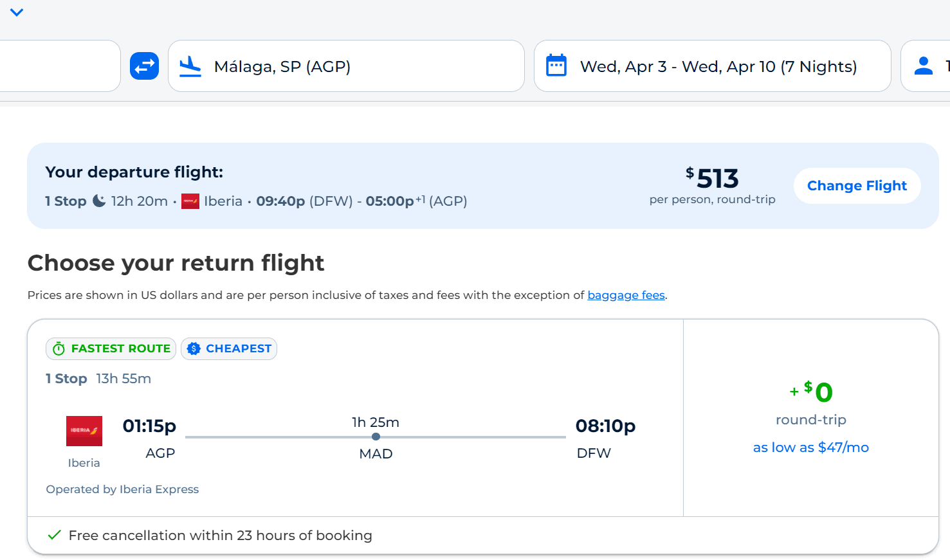
Task: Open the origin airport field
Action: pyautogui.click(x=60, y=66)
